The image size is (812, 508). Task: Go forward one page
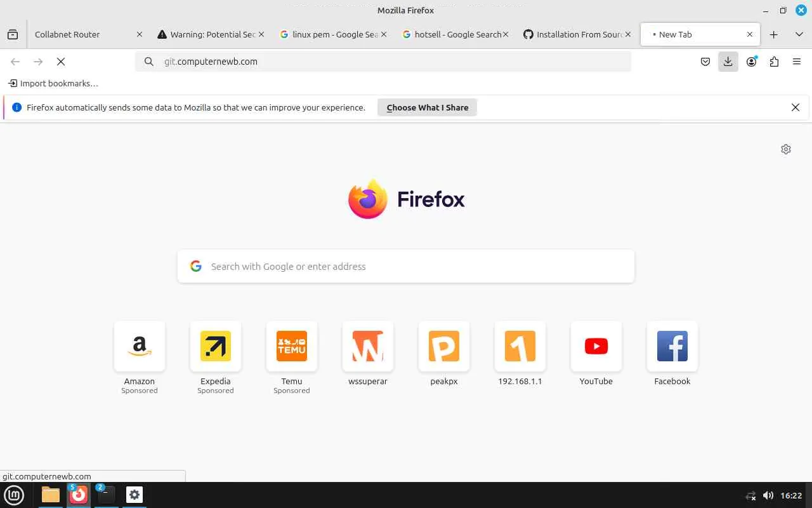coord(38,62)
